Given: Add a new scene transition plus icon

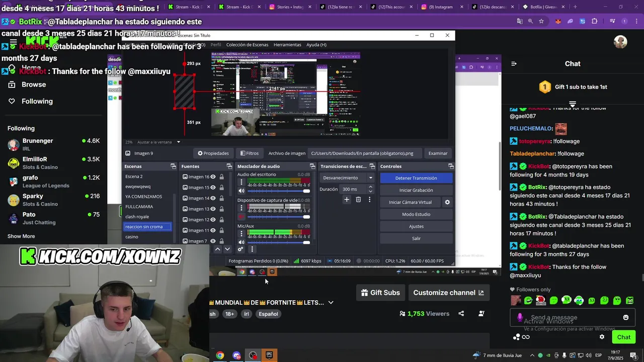Looking at the screenshot, I should [x=347, y=200].
